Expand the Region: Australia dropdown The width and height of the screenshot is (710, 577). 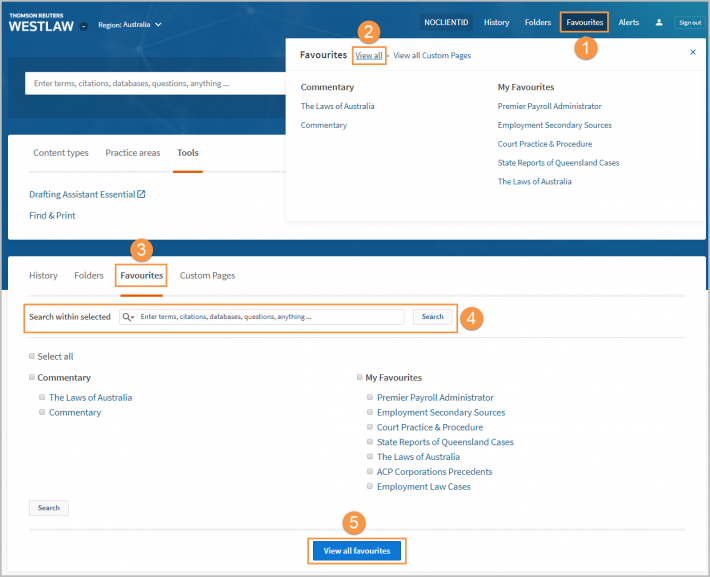[130, 24]
